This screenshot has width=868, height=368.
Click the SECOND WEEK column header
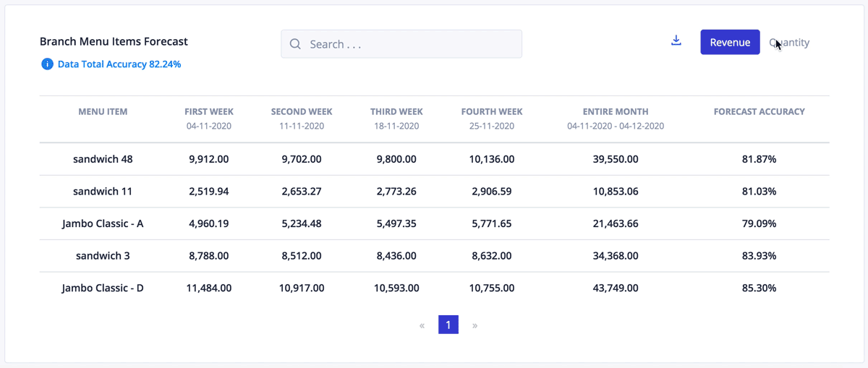[x=302, y=112]
